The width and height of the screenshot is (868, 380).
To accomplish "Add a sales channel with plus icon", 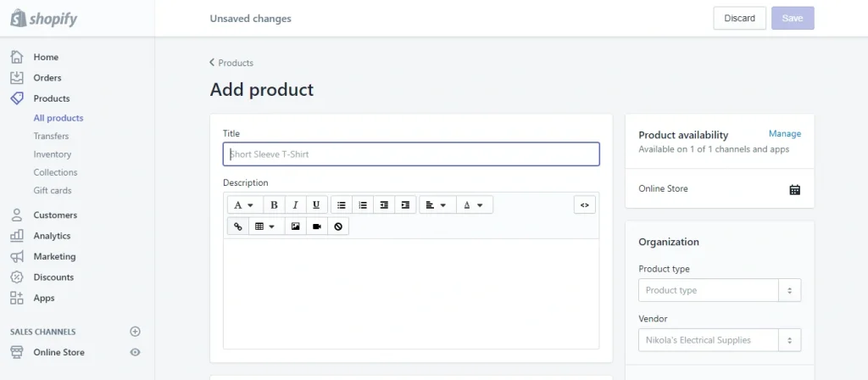I will click(135, 332).
